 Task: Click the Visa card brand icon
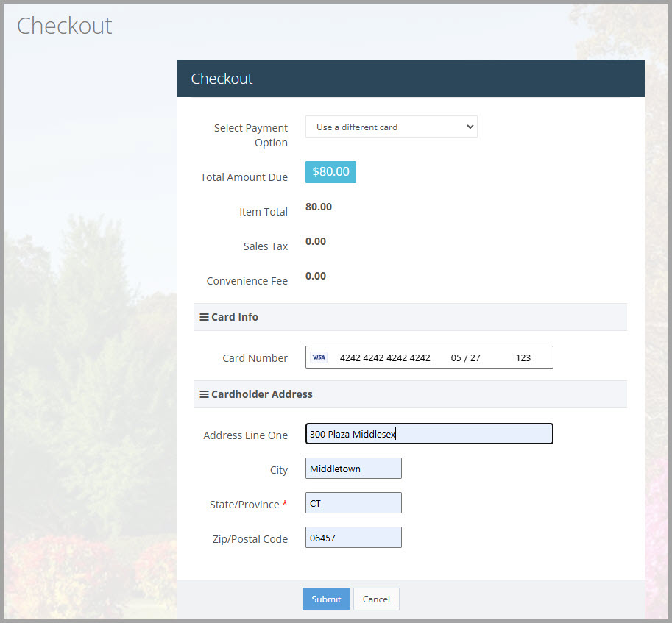[x=319, y=357]
